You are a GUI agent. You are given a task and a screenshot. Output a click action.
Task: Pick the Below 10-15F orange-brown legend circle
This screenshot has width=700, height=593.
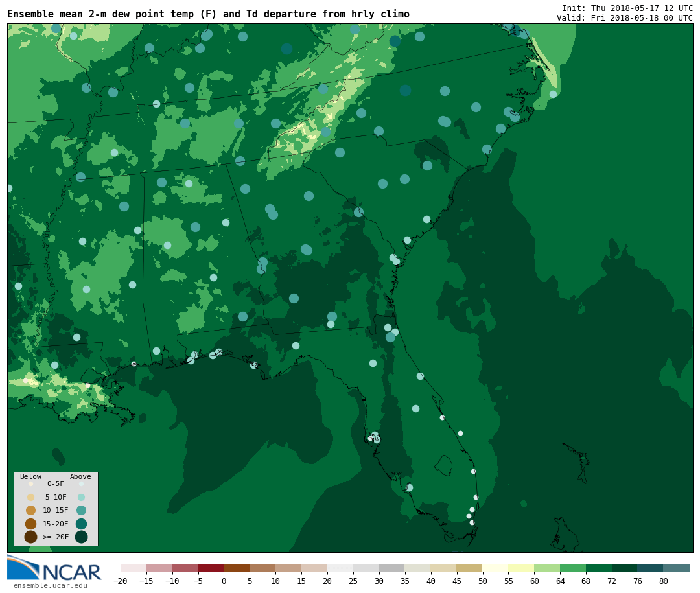coord(31,510)
